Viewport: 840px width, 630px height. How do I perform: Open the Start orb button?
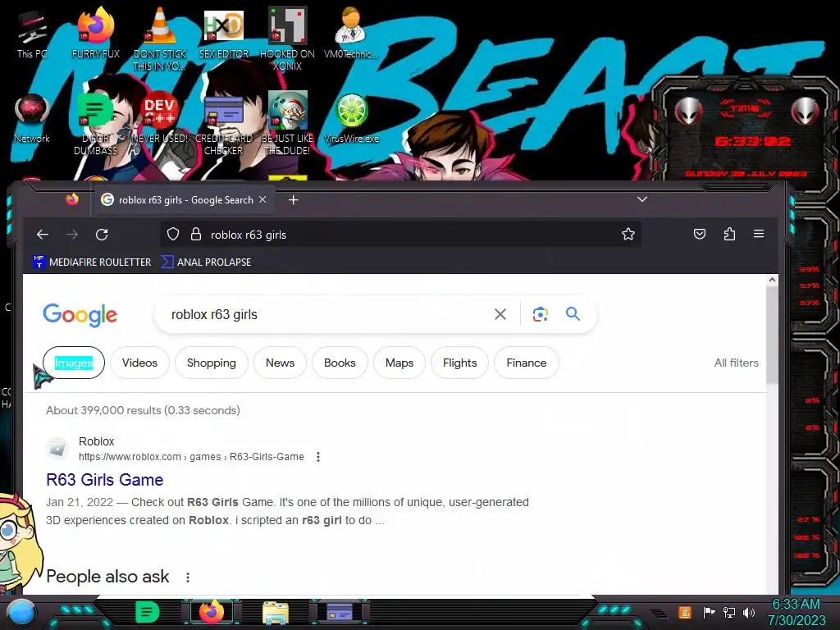pyautogui.click(x=21, y=612)
